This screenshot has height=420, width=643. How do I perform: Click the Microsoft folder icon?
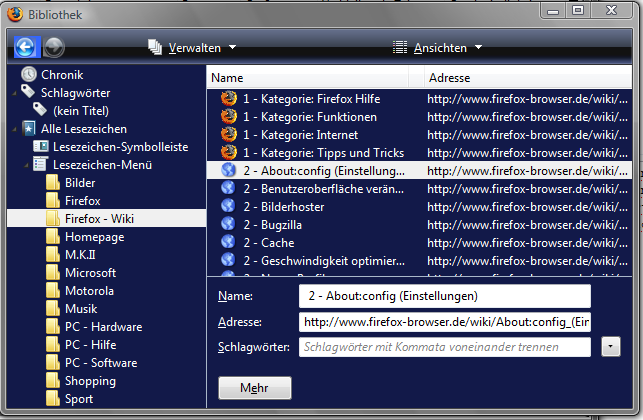tap(52, 273)
